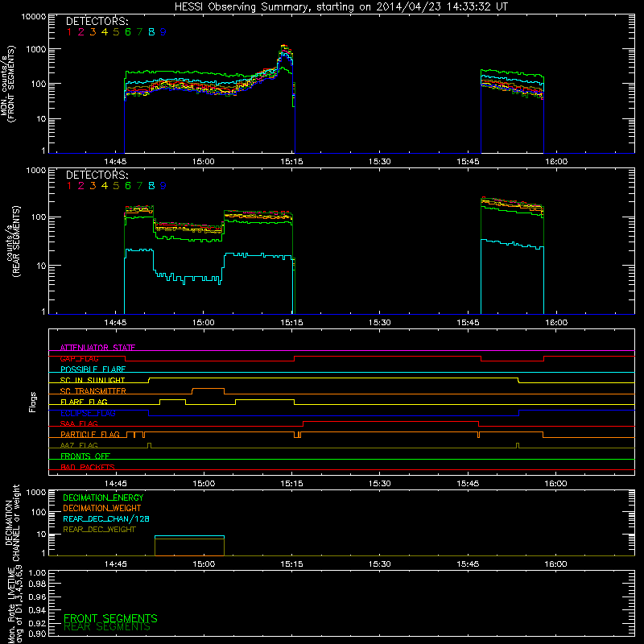
Task: Click the 15:30 time tick under rear segments plot
Action: coord(379,323)
